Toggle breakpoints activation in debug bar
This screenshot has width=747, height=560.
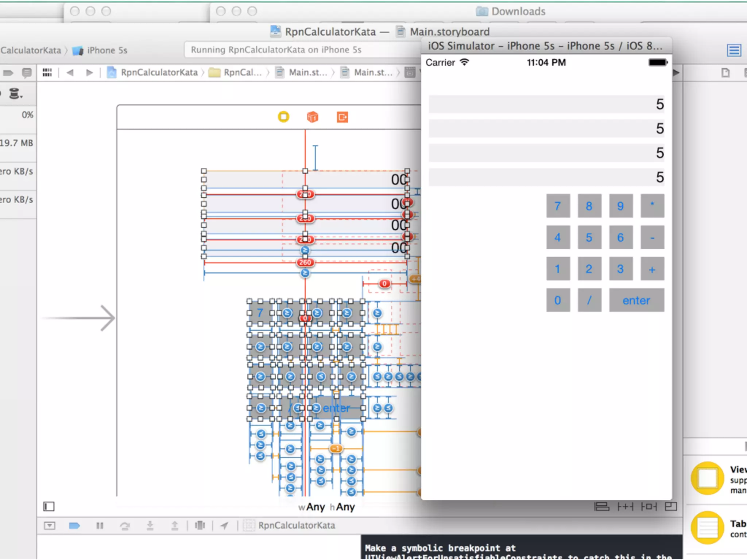(x=74, y=525)
